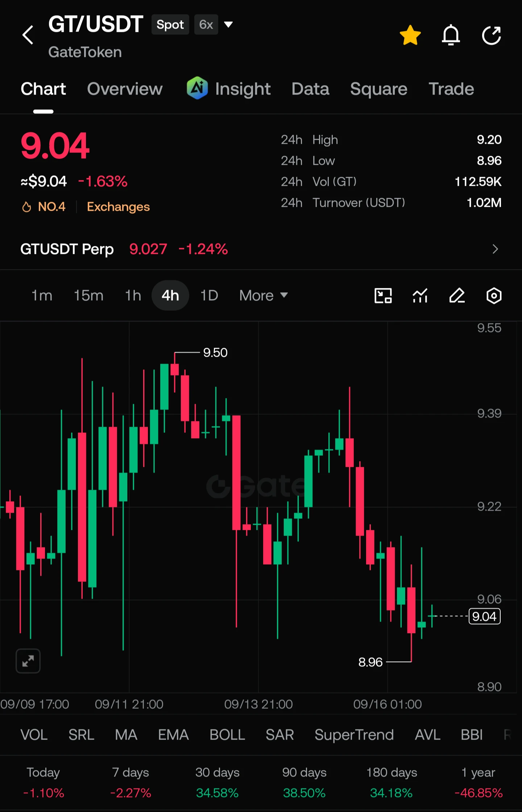The width and height of the screenshot is (522, 812).
Task: Tap the 7 days -2.27% performance
Action: 130,783
